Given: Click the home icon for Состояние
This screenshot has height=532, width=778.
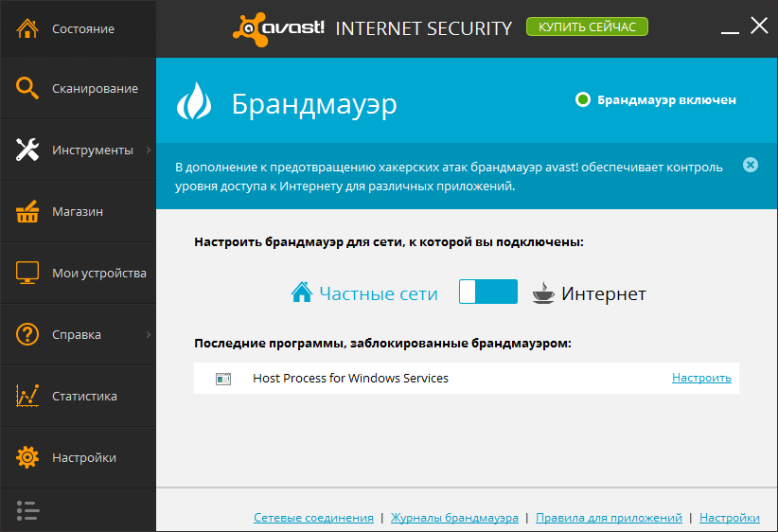Looking at the screenshot, I should point(27,28).
